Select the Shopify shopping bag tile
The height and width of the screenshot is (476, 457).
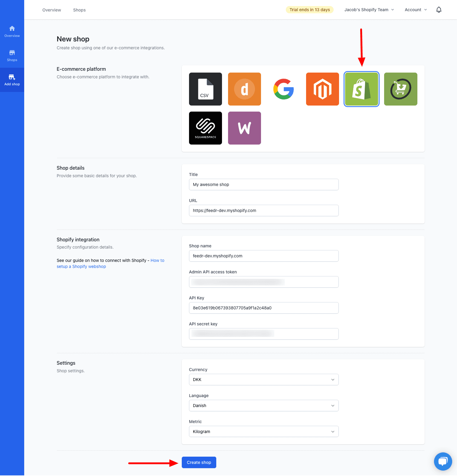click(361, 89)
